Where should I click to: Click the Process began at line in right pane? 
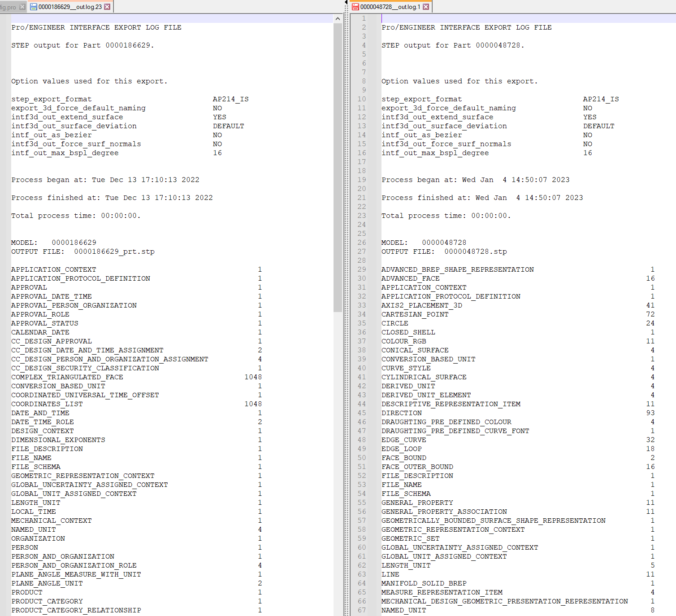tap(475, 179)
